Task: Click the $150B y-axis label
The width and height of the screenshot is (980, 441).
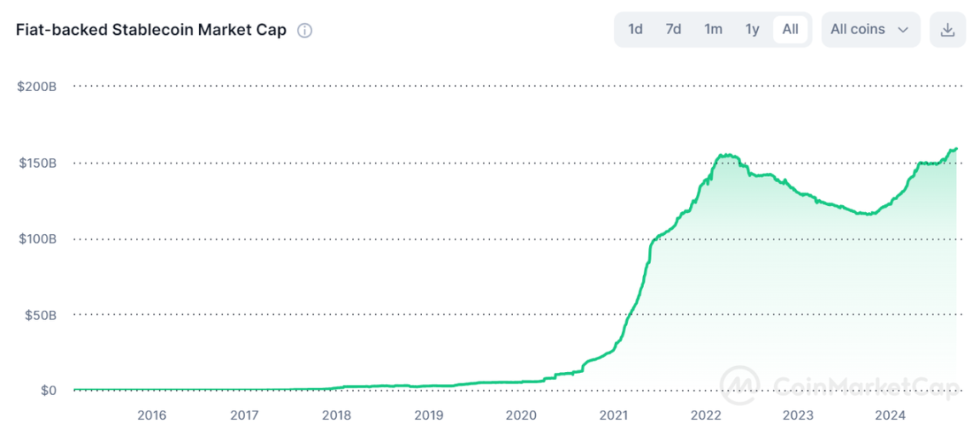Action: [37, 163]
